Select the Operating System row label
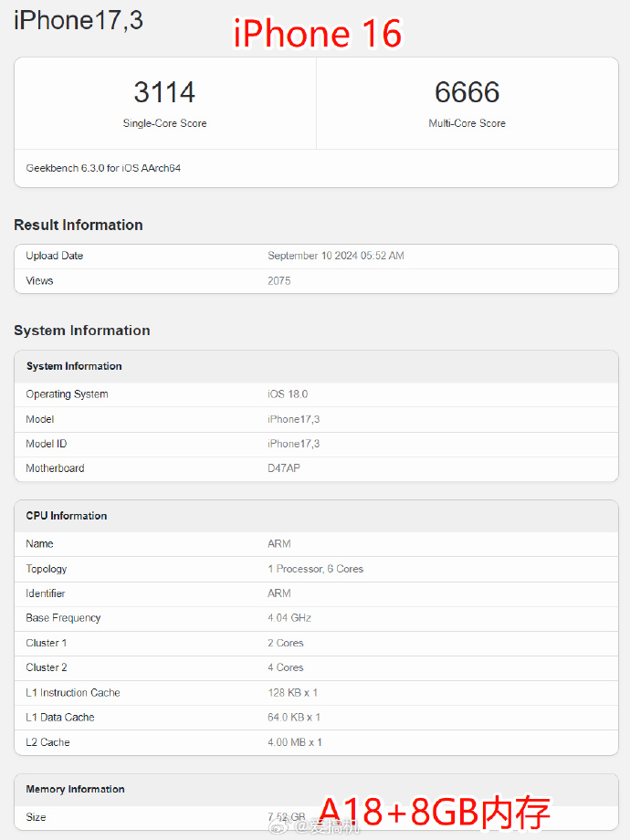The image size is (630, 840). coord(67,394)
